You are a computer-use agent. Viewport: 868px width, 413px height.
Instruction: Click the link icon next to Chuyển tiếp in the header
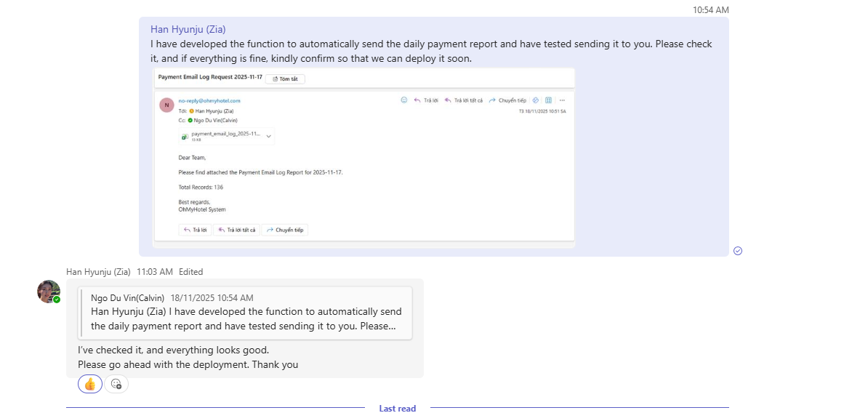[x=536, y=100]
